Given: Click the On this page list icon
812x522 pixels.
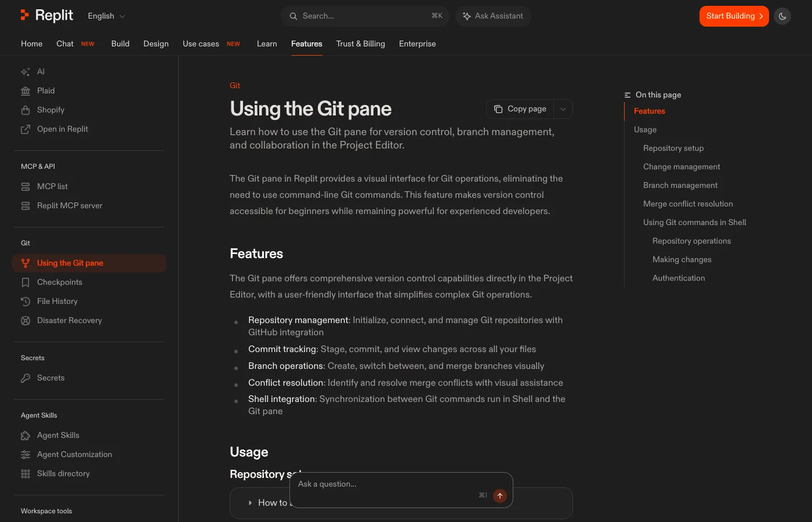Looking at the screenshot, I should point(628,95).
